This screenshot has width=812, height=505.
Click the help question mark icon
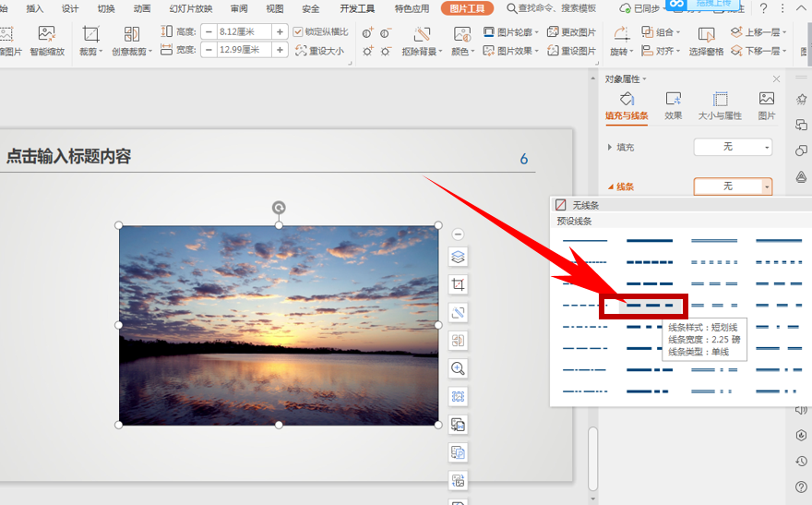pyautogui.click(x=764, y=8)
